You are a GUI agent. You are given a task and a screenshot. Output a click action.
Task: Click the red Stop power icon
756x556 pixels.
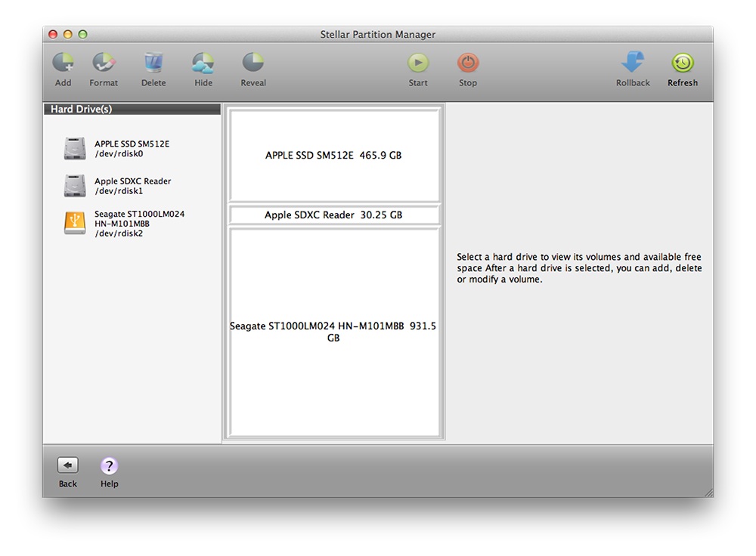pos(468,63)
